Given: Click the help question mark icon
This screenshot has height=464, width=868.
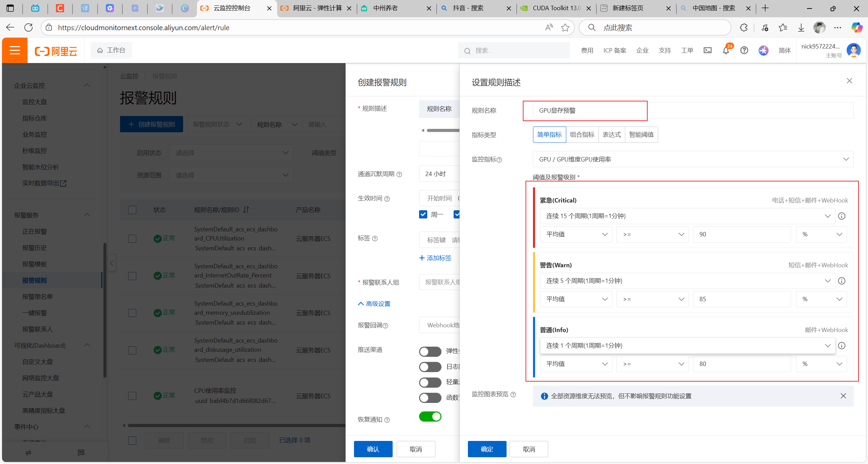Looking at the screenshot, I should click(744, 51).
